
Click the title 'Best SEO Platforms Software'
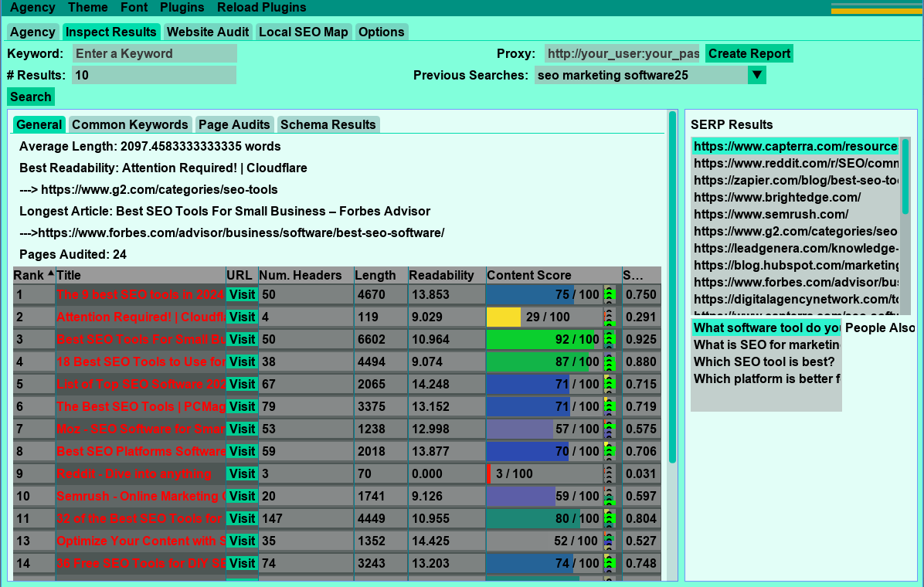pyautogui.click(x=141, y=451)
